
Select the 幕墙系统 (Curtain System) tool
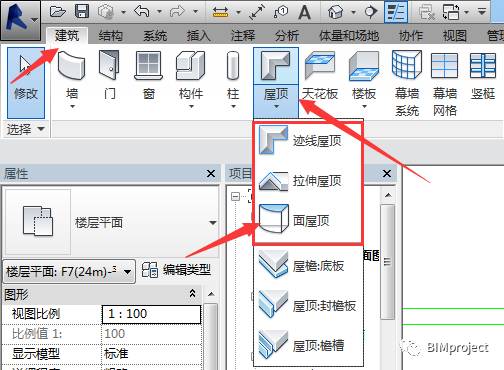(x=407, y=83)
